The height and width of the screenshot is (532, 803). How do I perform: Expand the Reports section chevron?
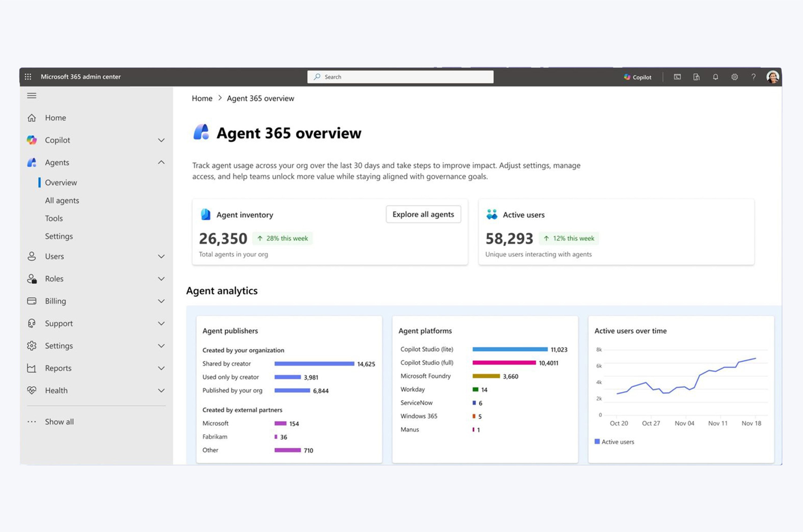coord(162,368)
